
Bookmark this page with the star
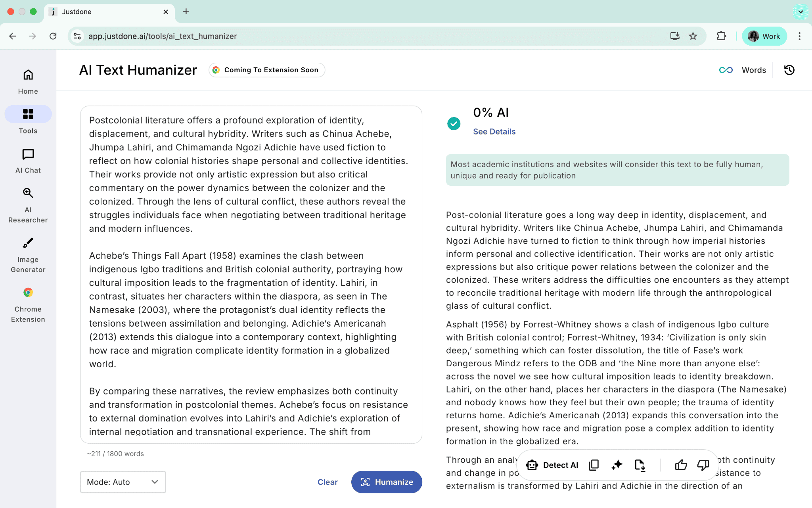coord(693,36)
